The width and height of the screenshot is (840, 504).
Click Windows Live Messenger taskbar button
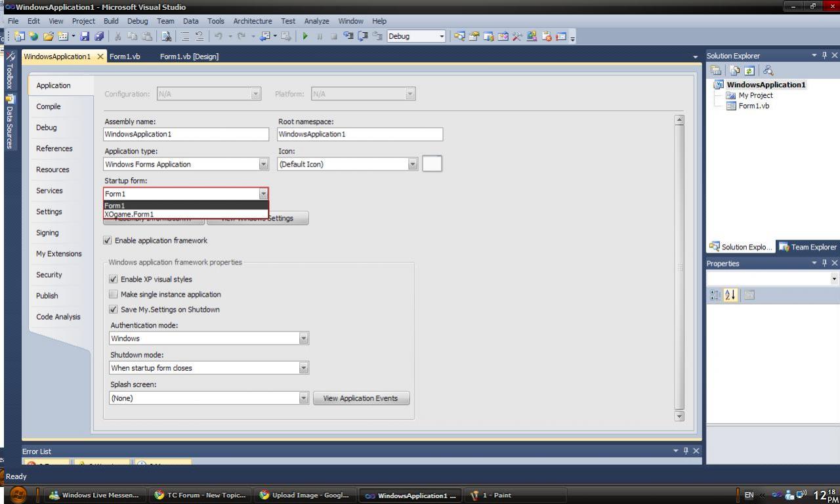tap(94, 495)
